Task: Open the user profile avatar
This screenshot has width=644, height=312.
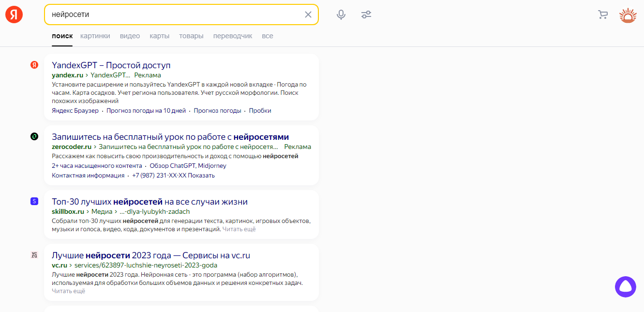Action: tap(628, 15)
